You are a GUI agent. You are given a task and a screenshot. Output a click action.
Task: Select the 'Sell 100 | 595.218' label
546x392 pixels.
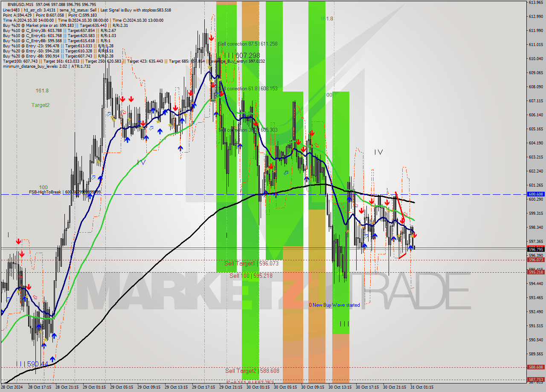251,276
